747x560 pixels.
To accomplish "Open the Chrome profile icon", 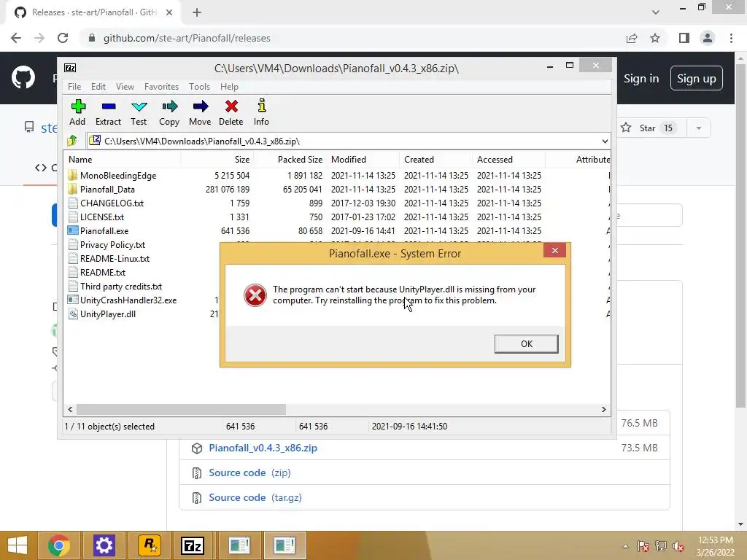I will point(708,38).
